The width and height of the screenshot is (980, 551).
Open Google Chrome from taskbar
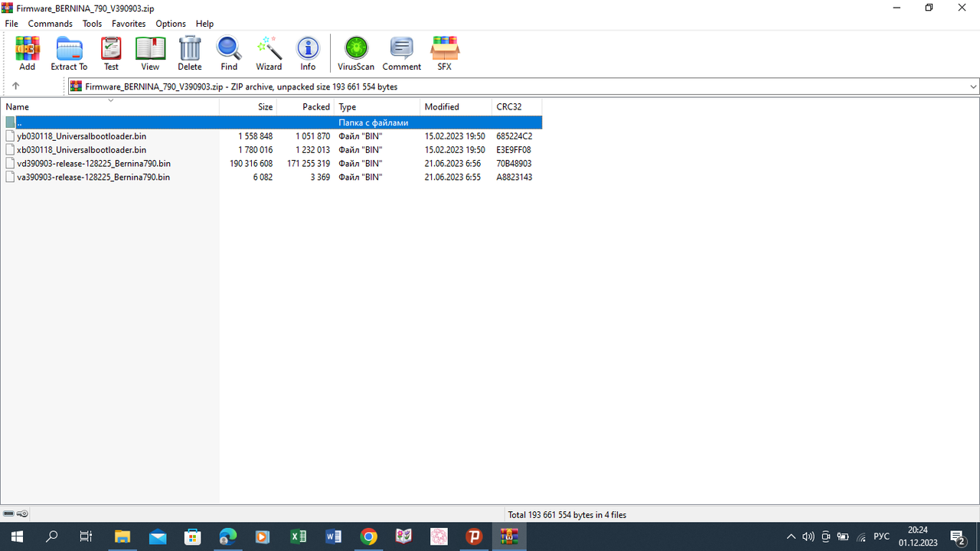(369, 536)
